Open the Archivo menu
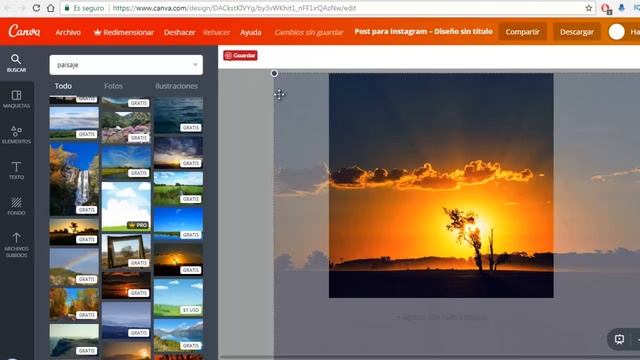Image resolution: width=640 pixels, height=360 pixels. (x=68, y=32)
